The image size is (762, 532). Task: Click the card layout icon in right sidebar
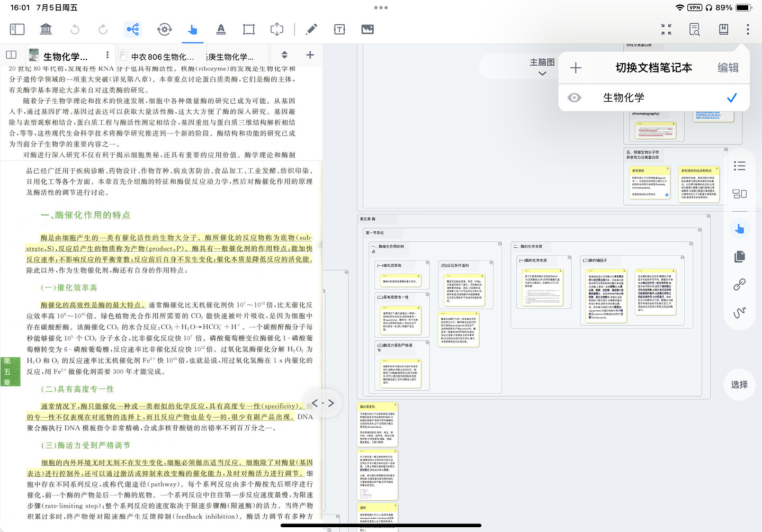(x=740, y=194)
